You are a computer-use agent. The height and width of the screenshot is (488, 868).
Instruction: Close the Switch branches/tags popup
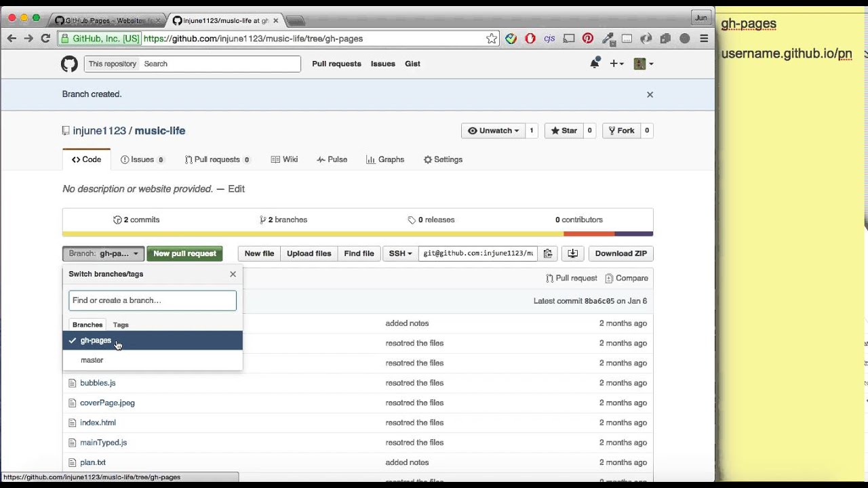pos(233,274)
